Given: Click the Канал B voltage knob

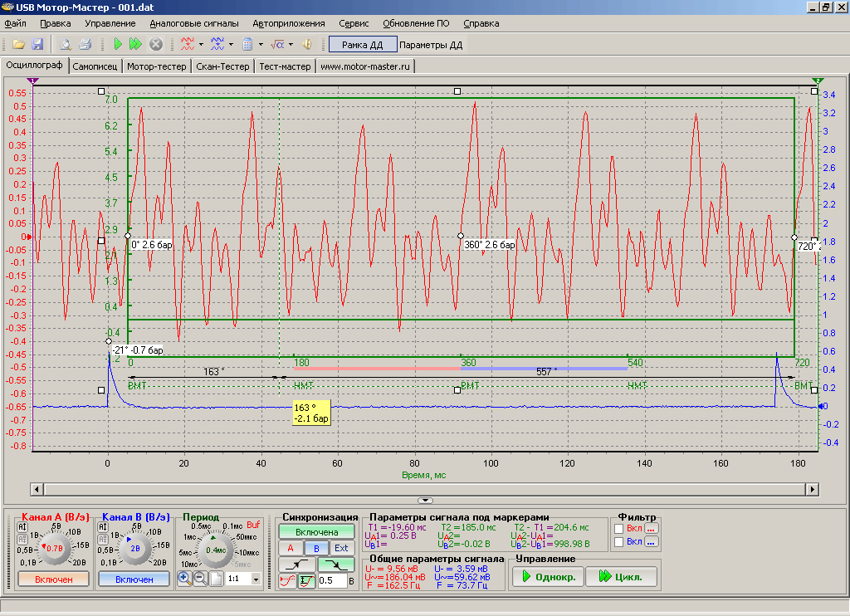Looking at the screenshot, I should pyautogui.click(x=134, y=548).
